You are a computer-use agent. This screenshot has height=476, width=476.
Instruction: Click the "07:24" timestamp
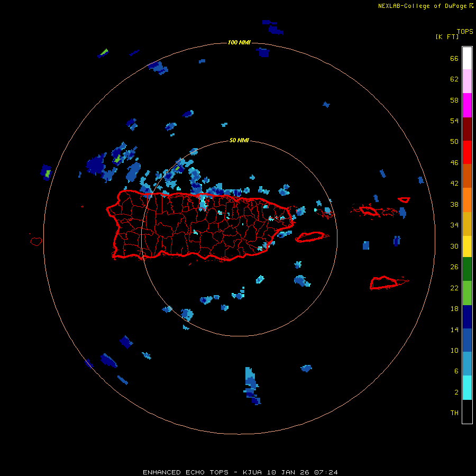click(x=326, y=472)
